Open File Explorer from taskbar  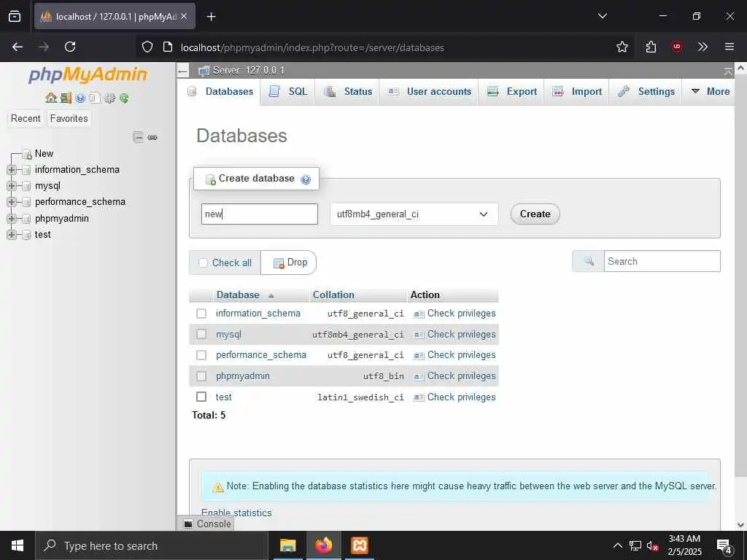(x=287, y=545)
